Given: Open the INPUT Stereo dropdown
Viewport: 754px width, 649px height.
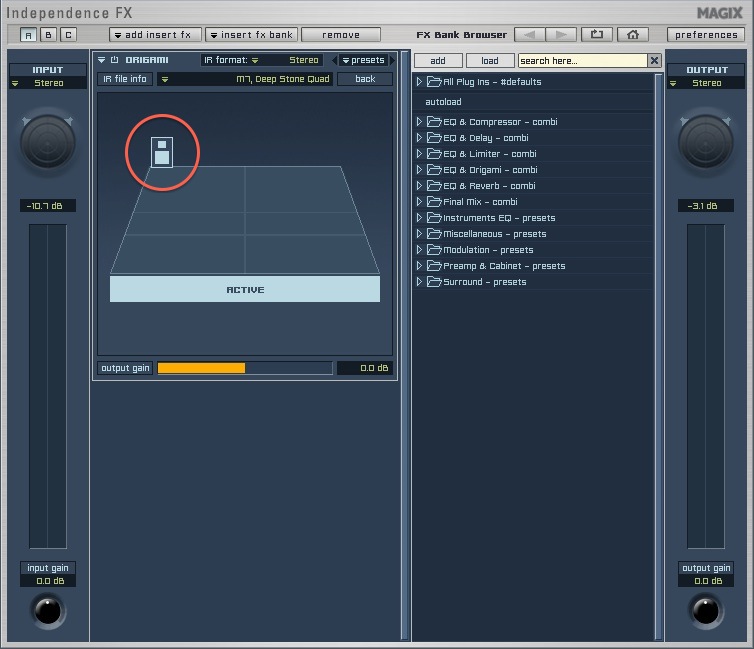Looking at the screenshot, I should click(x=48, y=83).
